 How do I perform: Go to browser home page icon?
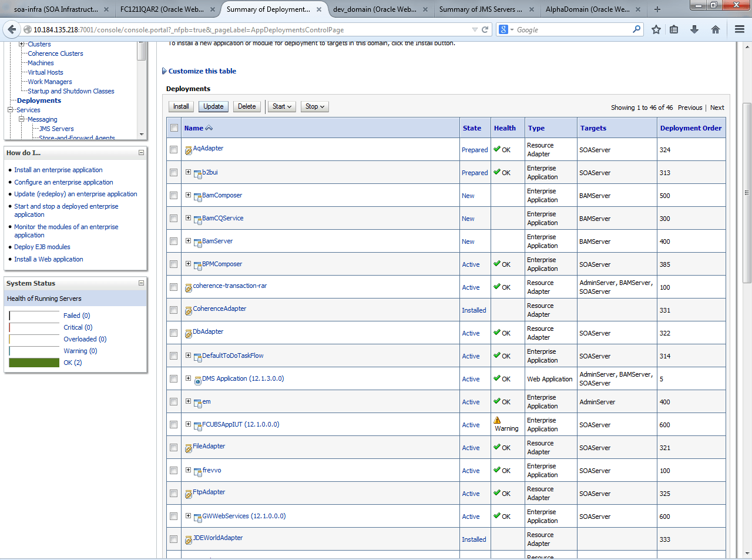pos(716,29)
